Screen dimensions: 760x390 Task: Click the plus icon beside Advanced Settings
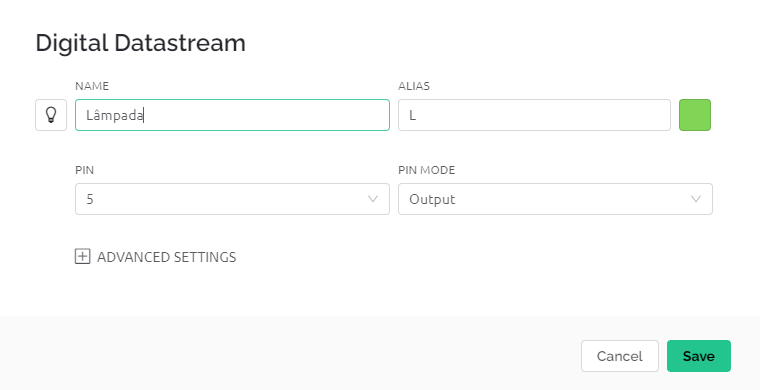[82, 256]
